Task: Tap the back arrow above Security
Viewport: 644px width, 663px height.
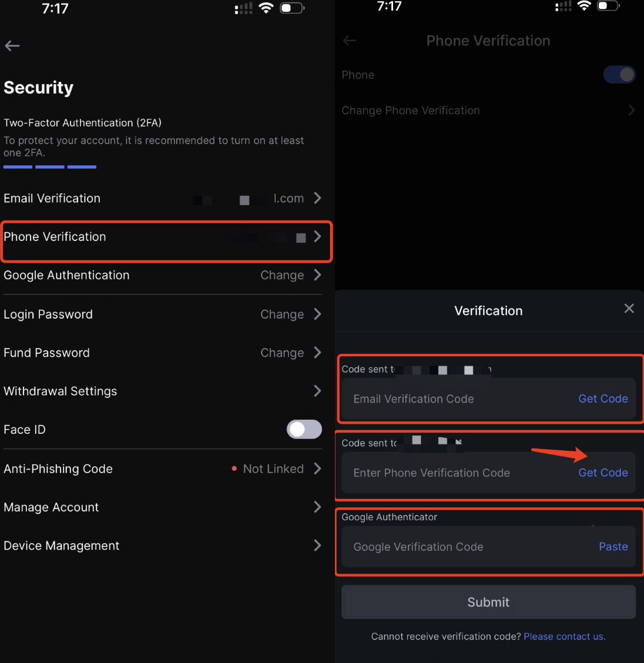Action: click(12, 46)
